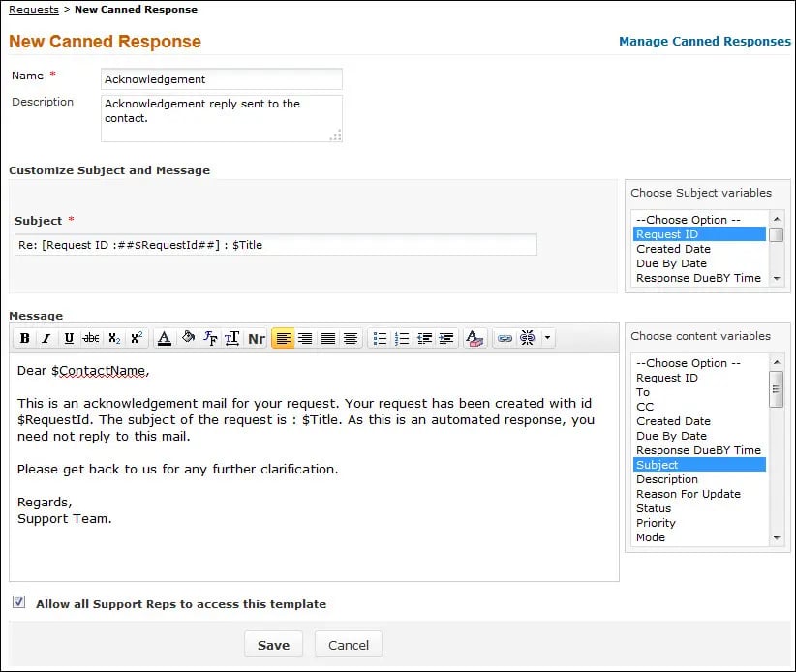Viewport: 796px width, 672px height.
Task: Click the Save button
Action: (x=273, y=645)
